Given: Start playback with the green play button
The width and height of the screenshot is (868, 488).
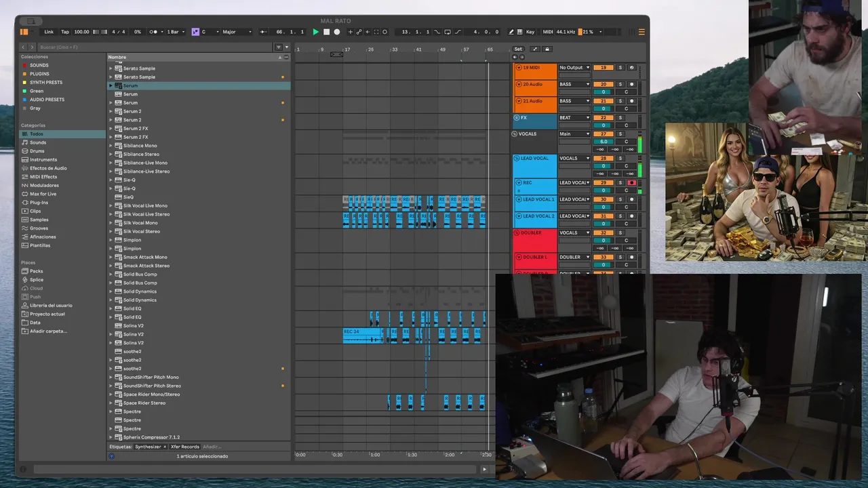Looking at the screenshot, I should click(x=315, y=32).
